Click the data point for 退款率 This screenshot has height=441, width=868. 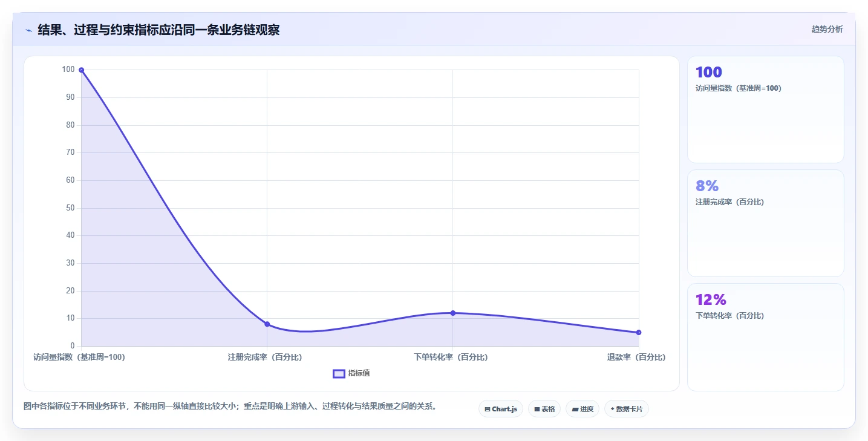(639, 332)
